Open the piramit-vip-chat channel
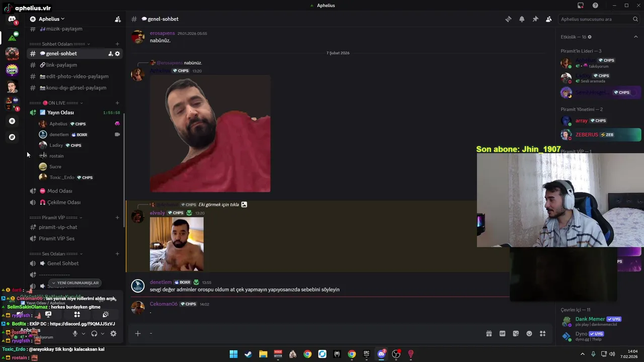 (75, 227)
